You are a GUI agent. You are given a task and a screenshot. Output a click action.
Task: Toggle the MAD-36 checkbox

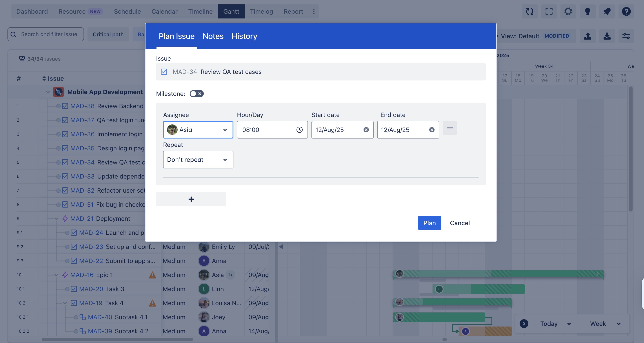pyautogui.click(x=65, y=134)
